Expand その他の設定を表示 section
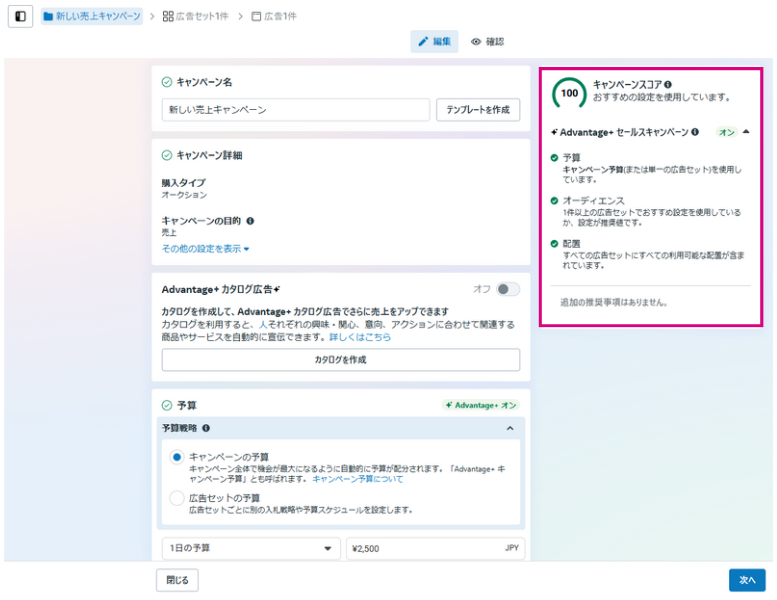This screenshot has width=777, height=600. pos(205,248)
